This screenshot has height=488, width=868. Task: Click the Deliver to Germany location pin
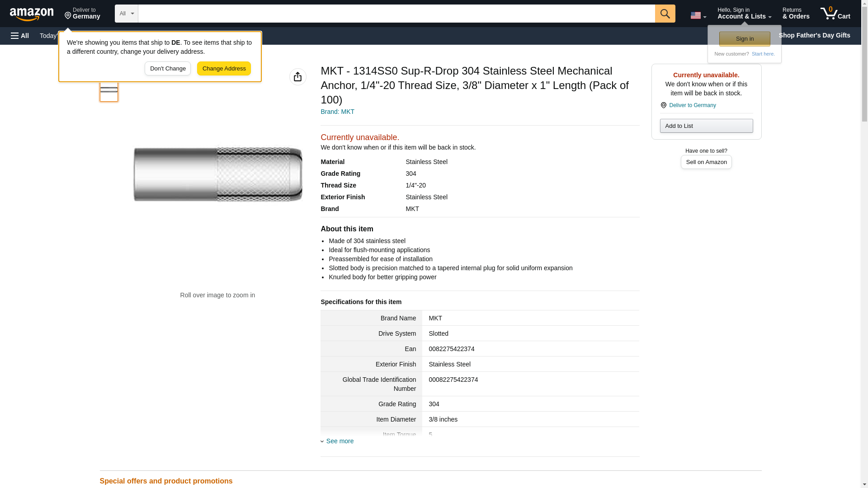68,16
